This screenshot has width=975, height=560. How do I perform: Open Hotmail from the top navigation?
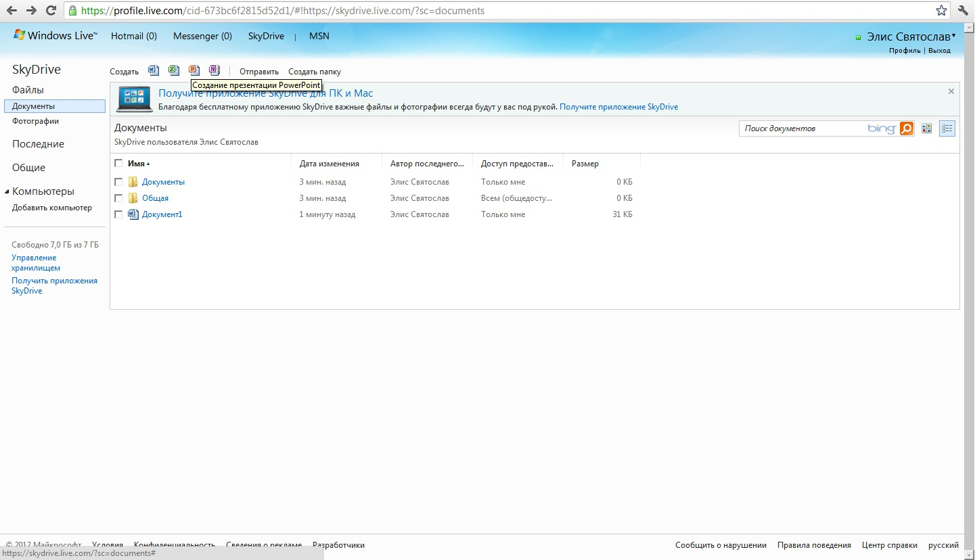(133, 36)
